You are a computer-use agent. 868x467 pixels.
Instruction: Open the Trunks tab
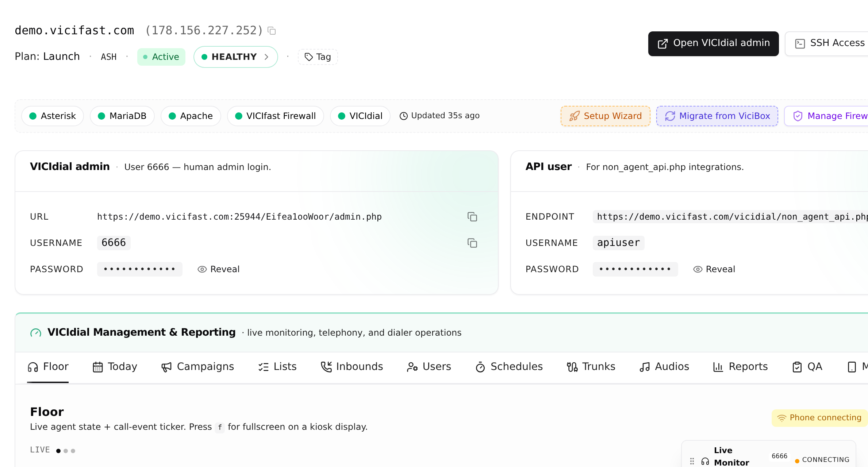(591, 367)
